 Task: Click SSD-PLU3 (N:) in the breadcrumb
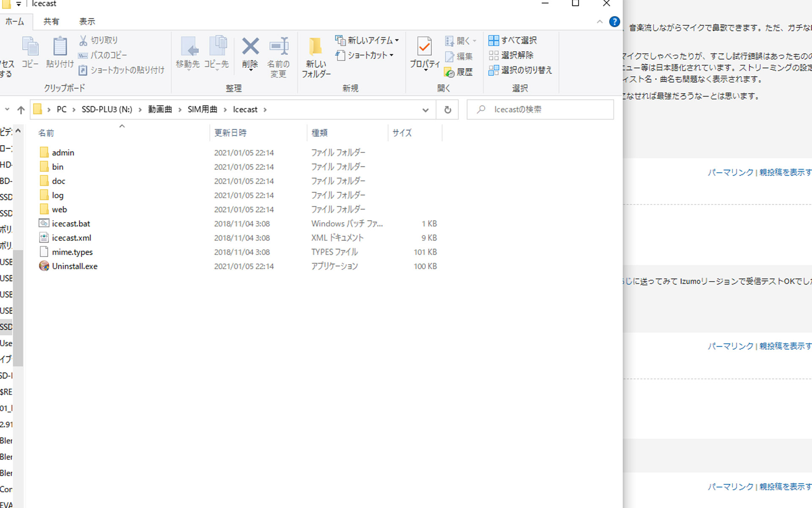click(x=107, y=110)
